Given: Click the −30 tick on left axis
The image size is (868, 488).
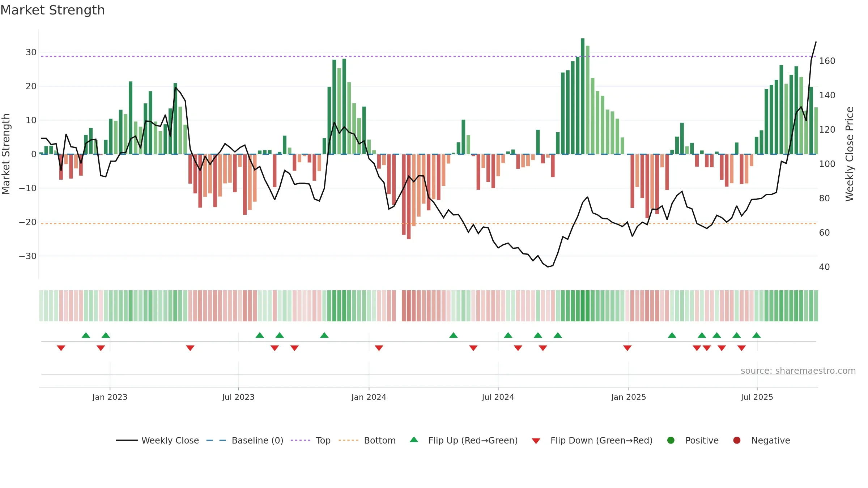Looking at the screenshot, I should (27, 256).
